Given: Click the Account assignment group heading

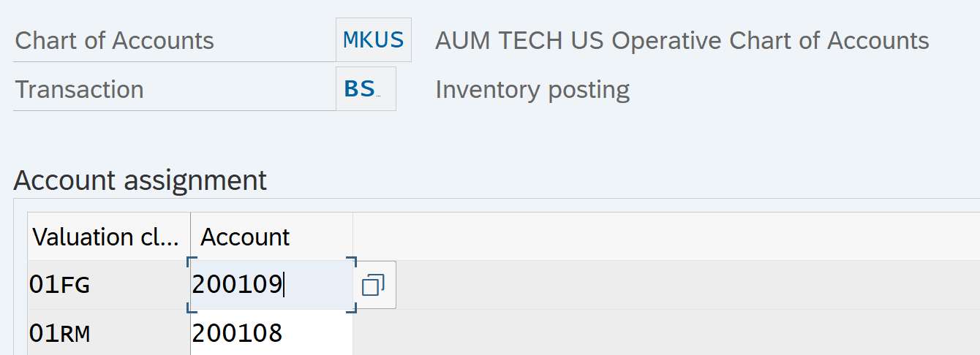Looking at the screenshot, I should click(x=140, y=180).
